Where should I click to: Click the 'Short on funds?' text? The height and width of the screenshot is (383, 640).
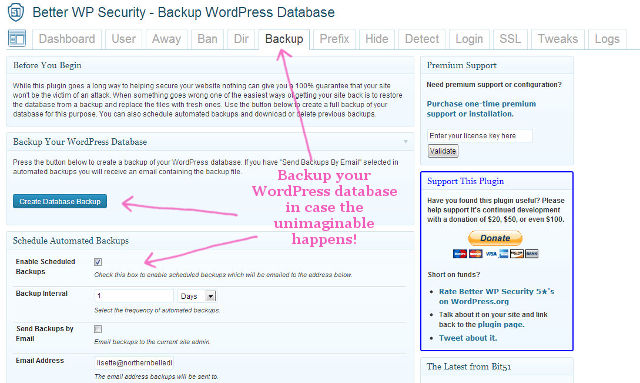click(x=454, y=274)
